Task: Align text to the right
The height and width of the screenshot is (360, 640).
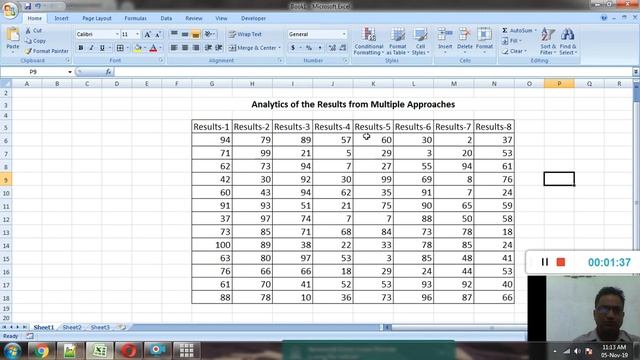Action: [x=196, y=48]
